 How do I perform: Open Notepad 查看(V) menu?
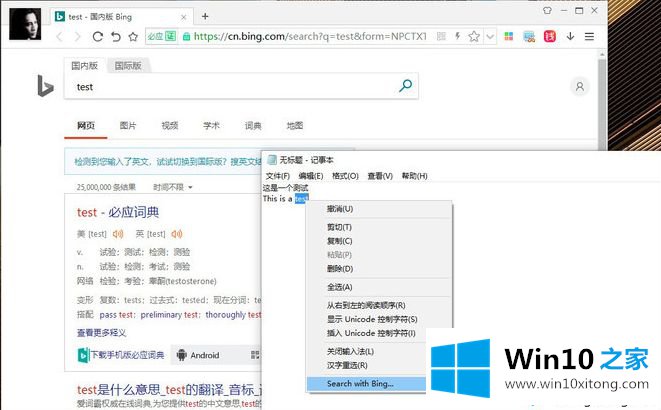[380, 176]
